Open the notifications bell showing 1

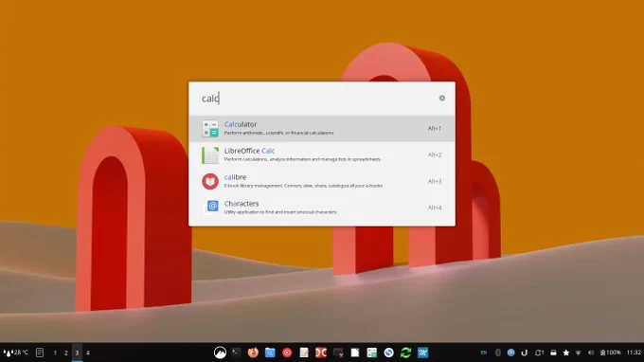[539, 353]
